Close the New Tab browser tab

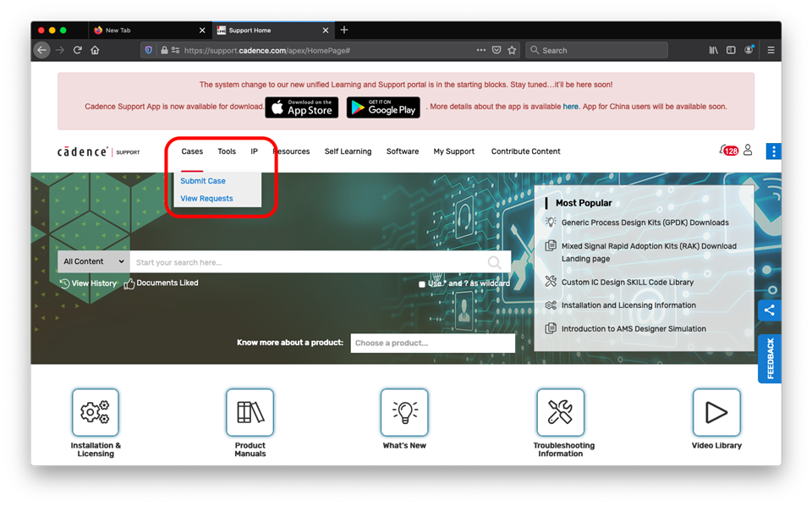tap(202, 30)
